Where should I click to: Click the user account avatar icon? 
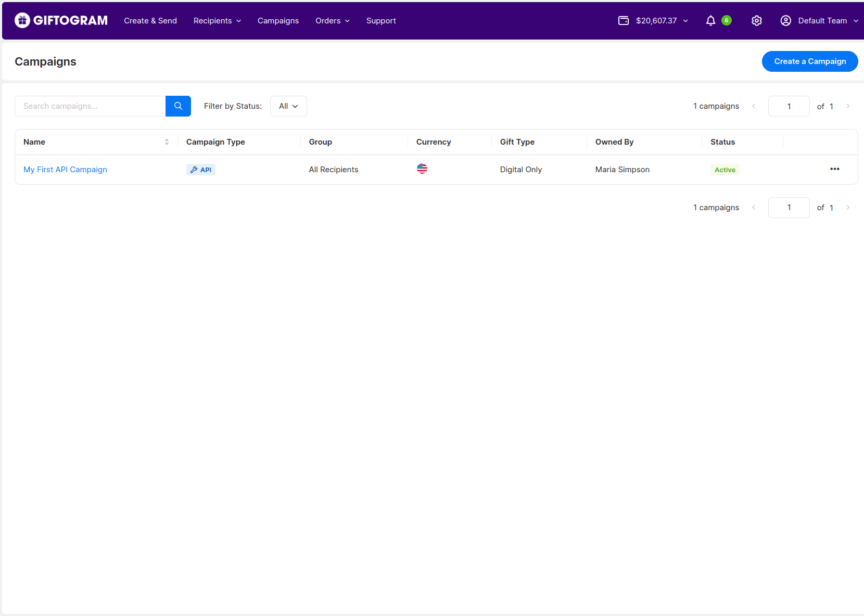[x=786, y=20]
